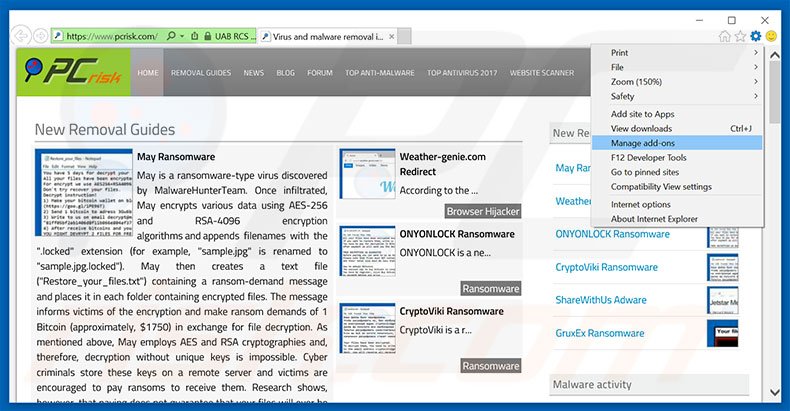This screenshot has height=411, width=790.
Task: Click CryptoViki article thumbnail in center
Action: (367, 328)
